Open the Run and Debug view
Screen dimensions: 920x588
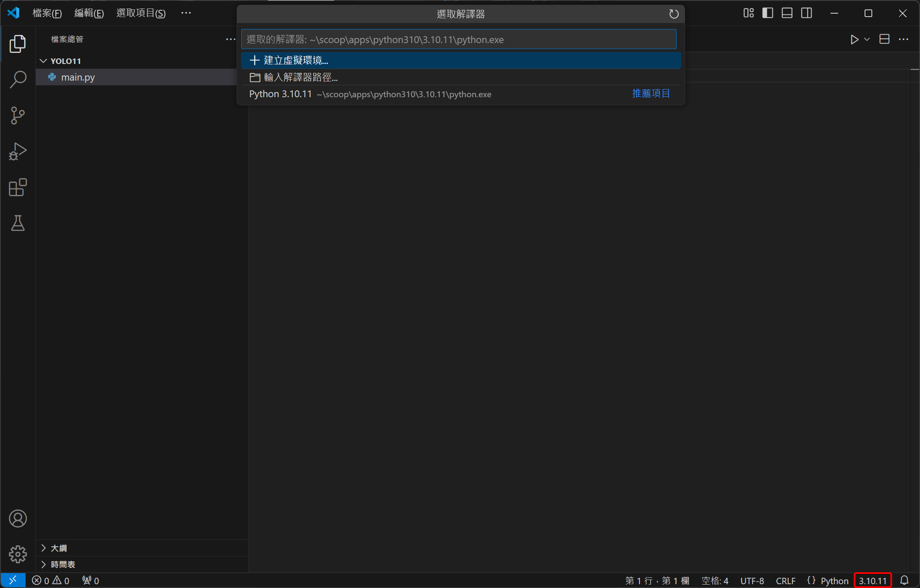(x=18, y=151)
